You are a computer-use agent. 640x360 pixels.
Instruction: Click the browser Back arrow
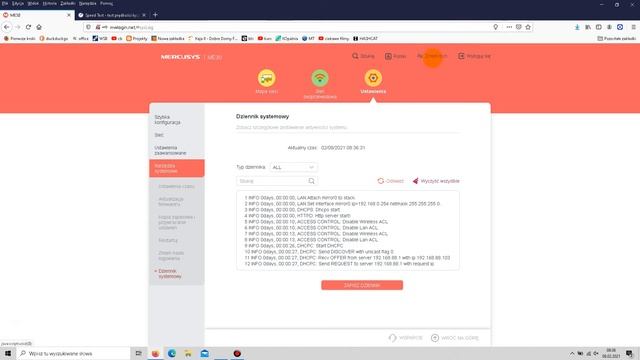(x=7, y=27)
